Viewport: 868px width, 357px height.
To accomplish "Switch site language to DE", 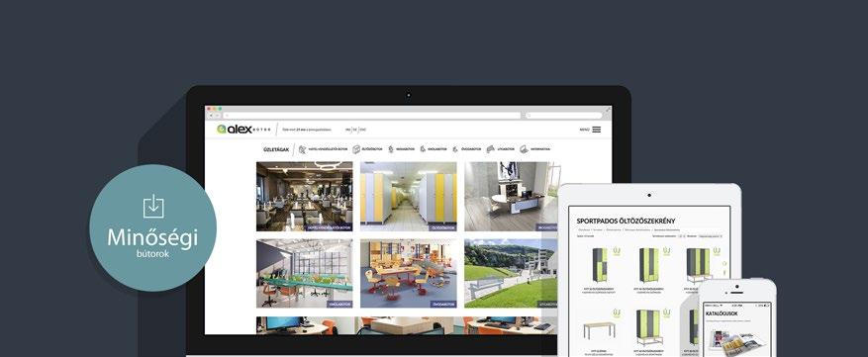I will (x=355, y=130).
